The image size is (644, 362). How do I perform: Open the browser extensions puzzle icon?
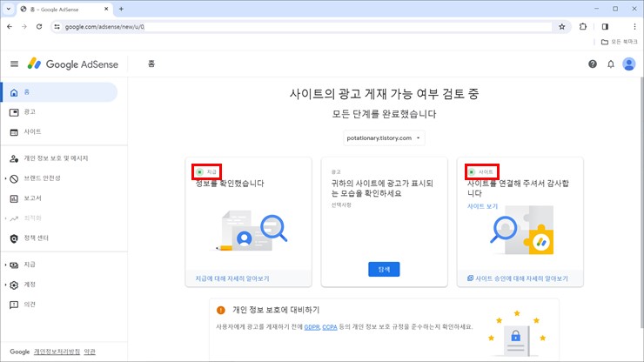pyautogui.click(x=583, y=27)
